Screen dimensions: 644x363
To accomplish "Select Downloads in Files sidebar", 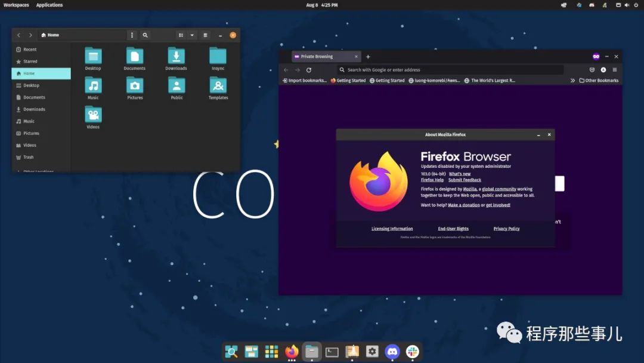I will pyautogui.click(x=41, y=109).
